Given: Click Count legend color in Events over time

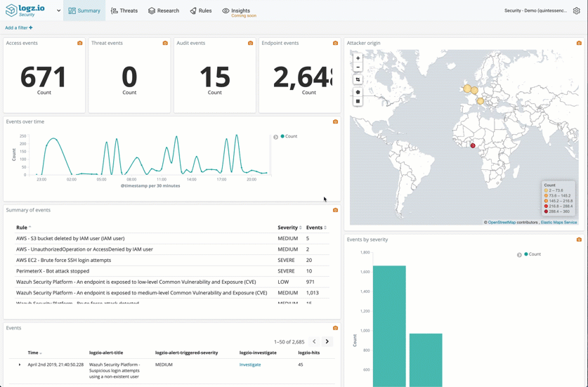Looking at the screenshot, I should click(x=282, y=136).
